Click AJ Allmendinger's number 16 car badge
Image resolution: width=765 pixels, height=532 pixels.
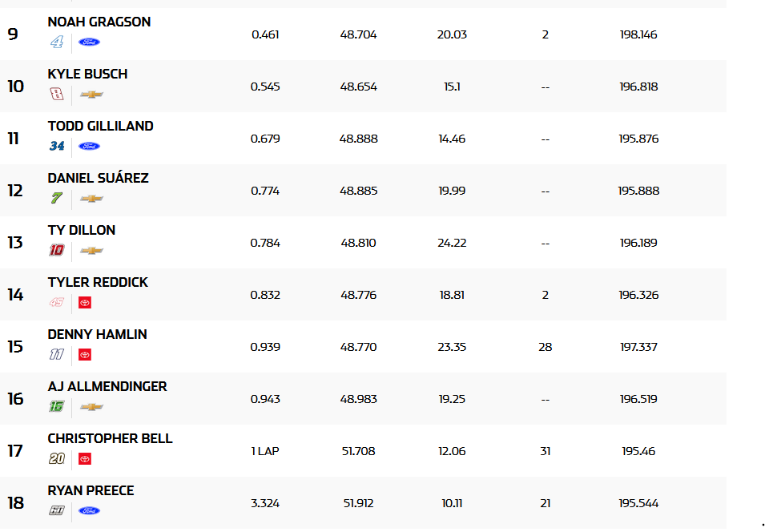[56, 407]
